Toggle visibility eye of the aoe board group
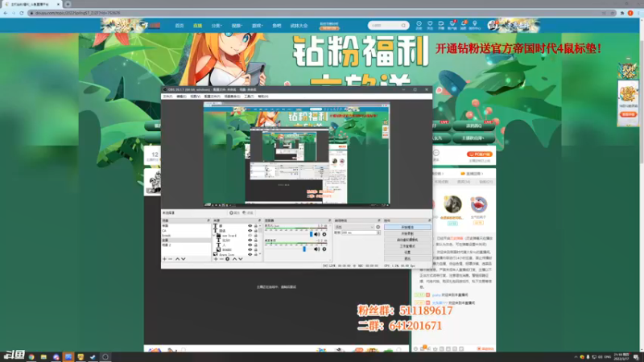 pyautogui.click(x=250, y=236)
